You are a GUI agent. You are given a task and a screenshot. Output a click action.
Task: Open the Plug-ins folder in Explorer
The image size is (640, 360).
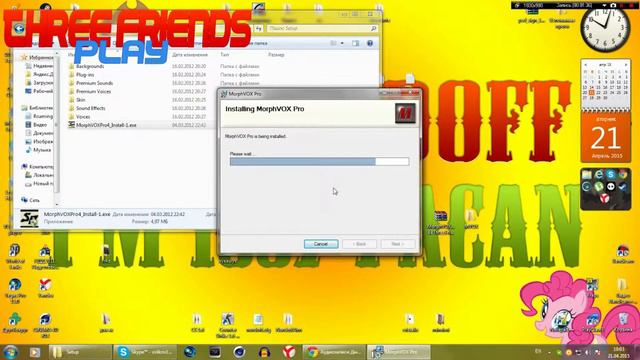[x=85, y=75]
